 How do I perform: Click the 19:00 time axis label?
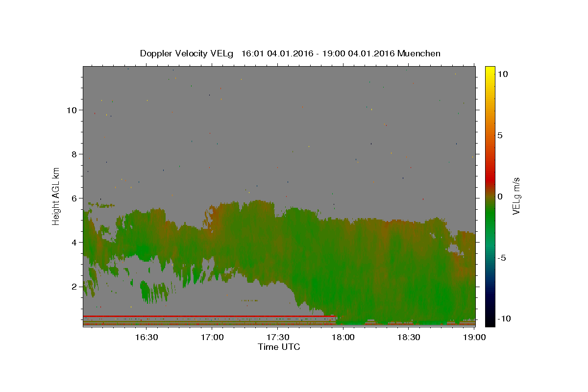pos(474,338)
